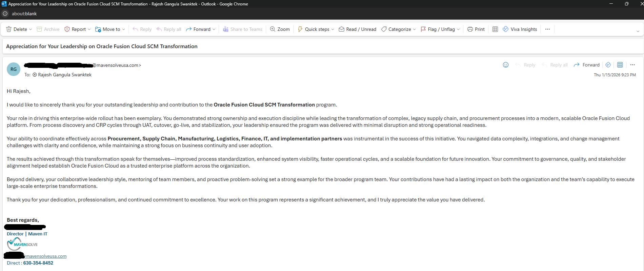Screen dimensions: 644x271
Task: Print this email using the printer icon
Action: (x=470, y=29)
